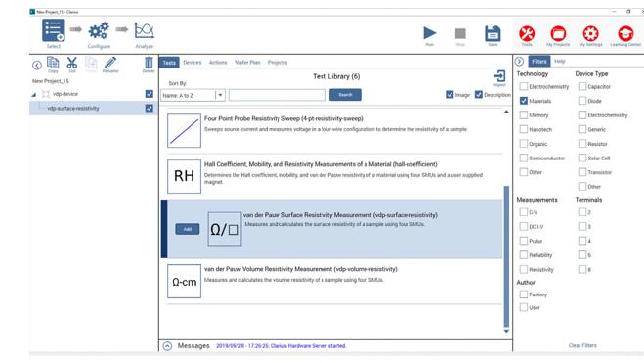644x363 pixels.
Task: Open My Settings gear icon
Action: click(590, 33)
